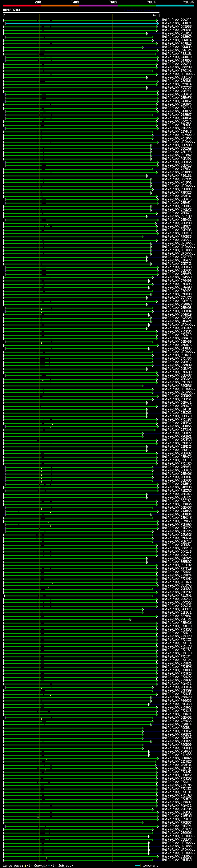
Task: Open hit UniRef100_Q4JH71
Action: 177,23
